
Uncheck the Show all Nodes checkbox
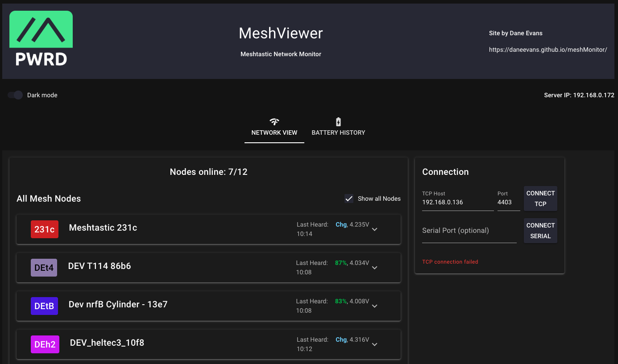point(349,199)
